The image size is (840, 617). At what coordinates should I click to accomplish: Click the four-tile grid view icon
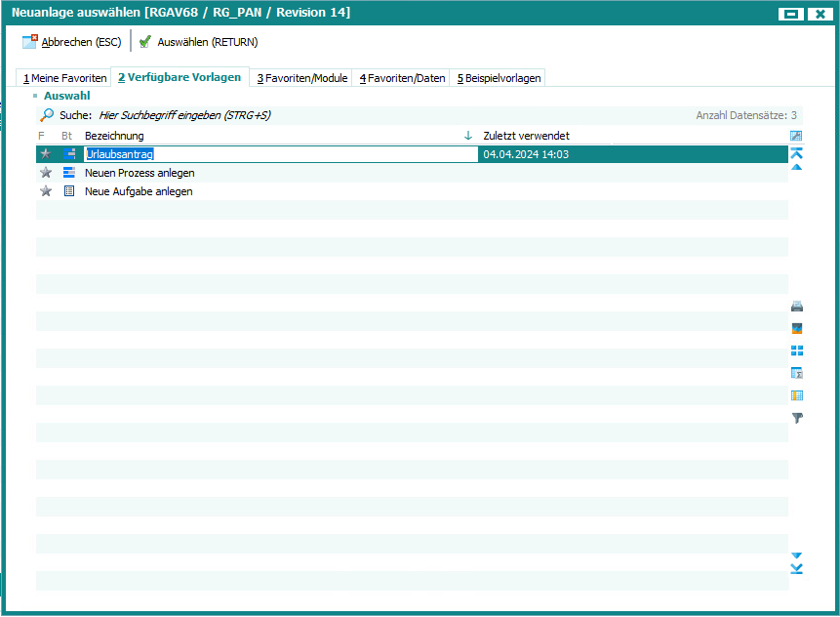(797, 350)
